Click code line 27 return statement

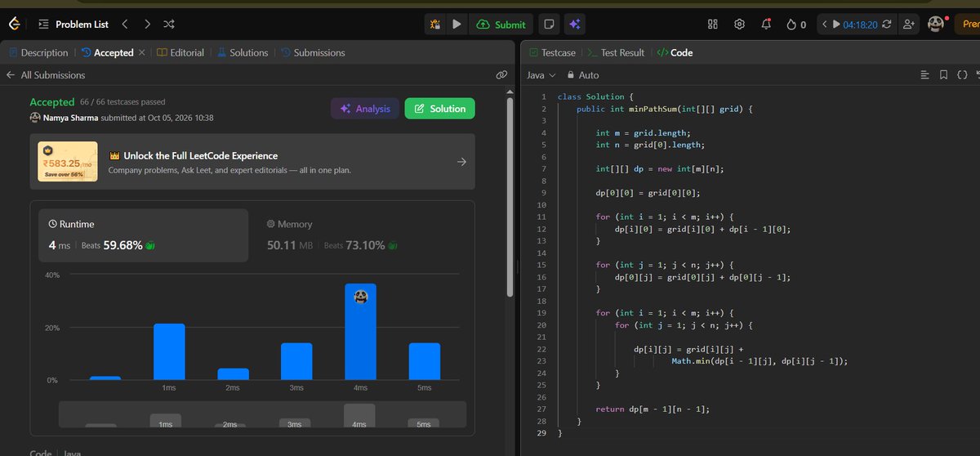(x=653, y=409)
